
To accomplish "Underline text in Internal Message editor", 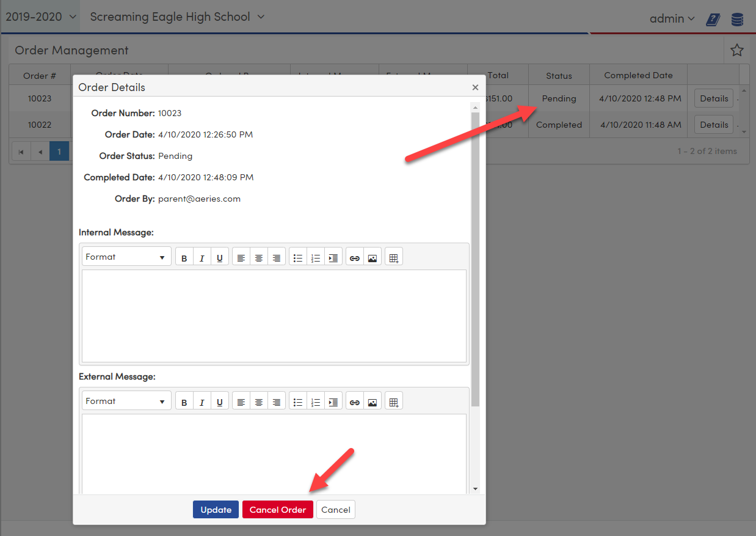I will click(x=220, y=258).
